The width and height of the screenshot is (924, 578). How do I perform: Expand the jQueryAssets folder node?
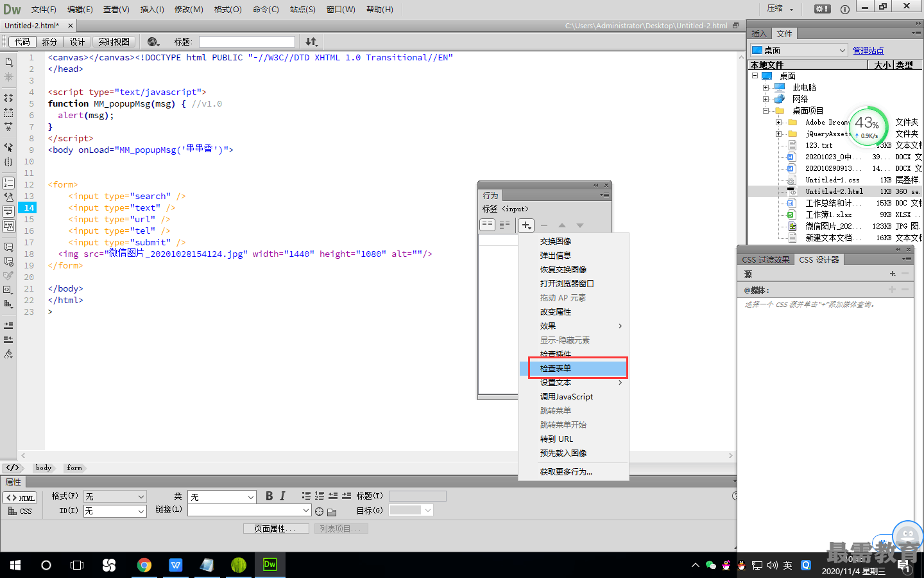click(x=778, y=134)
